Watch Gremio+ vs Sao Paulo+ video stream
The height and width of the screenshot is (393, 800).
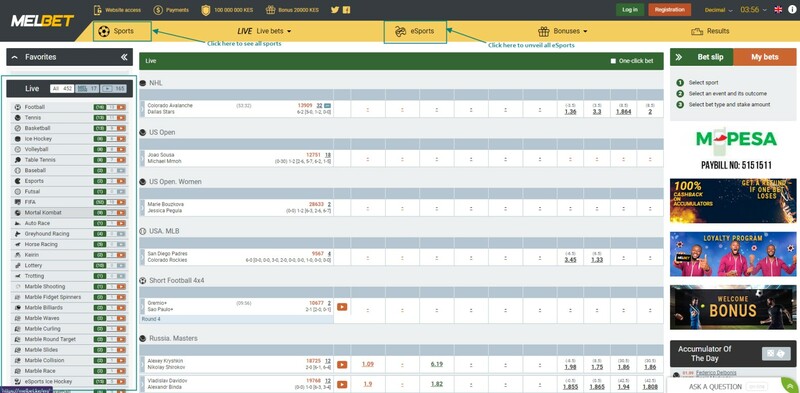pos(342,307)
